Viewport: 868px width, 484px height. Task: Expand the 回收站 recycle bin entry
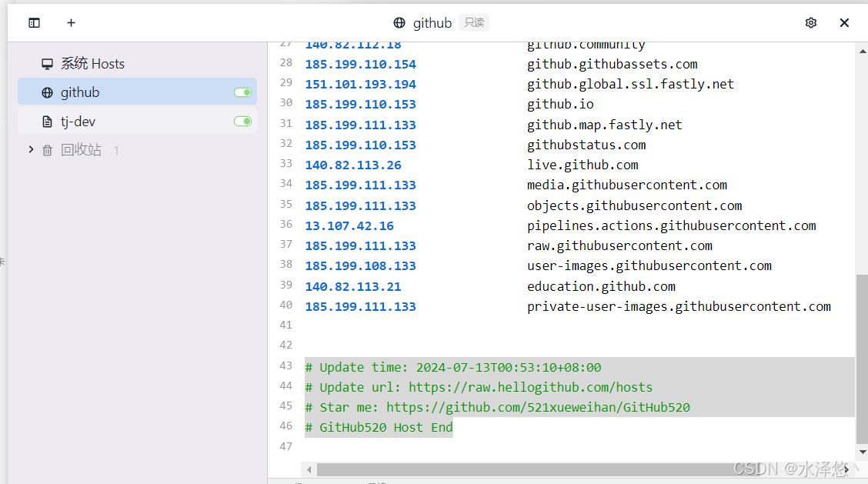pyautogui.click(x=31, y=149)
